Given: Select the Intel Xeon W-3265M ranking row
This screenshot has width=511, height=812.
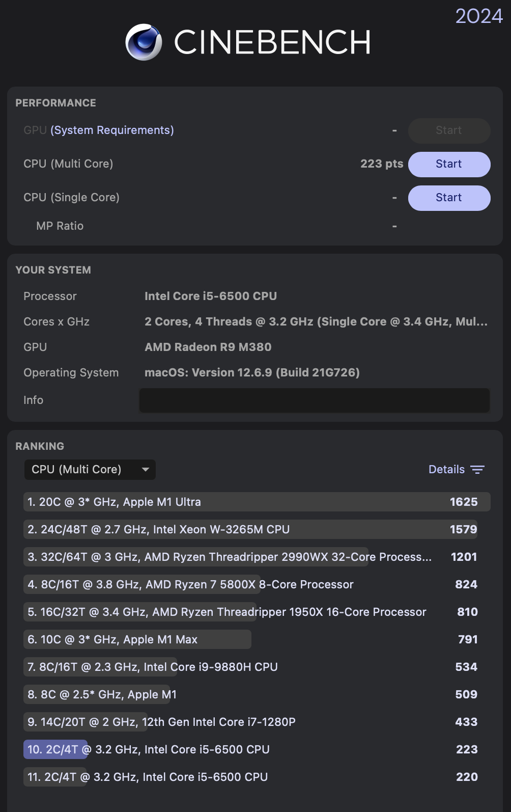Looking at the screenshot, I should pyautogui.click(x=250, y=530).
